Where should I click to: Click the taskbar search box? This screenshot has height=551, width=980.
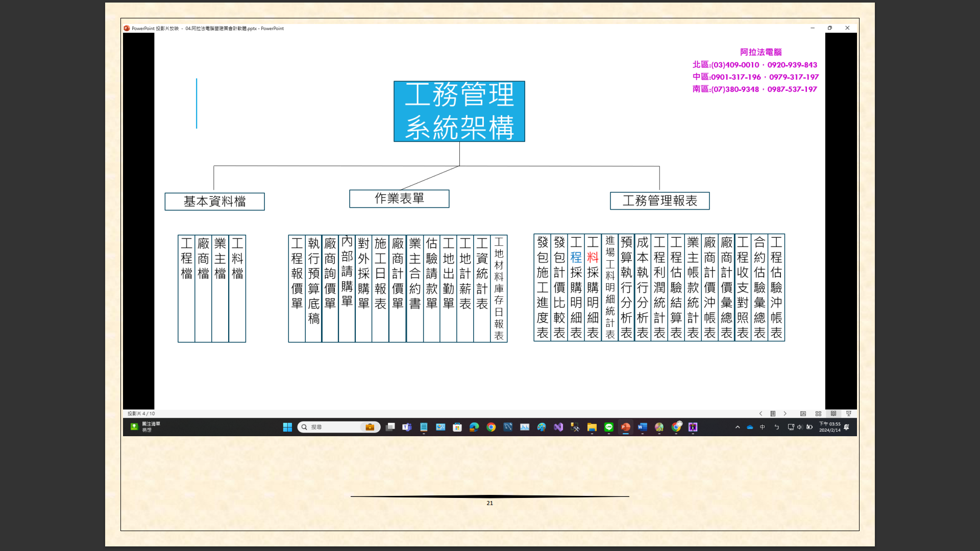coord(339,427)
